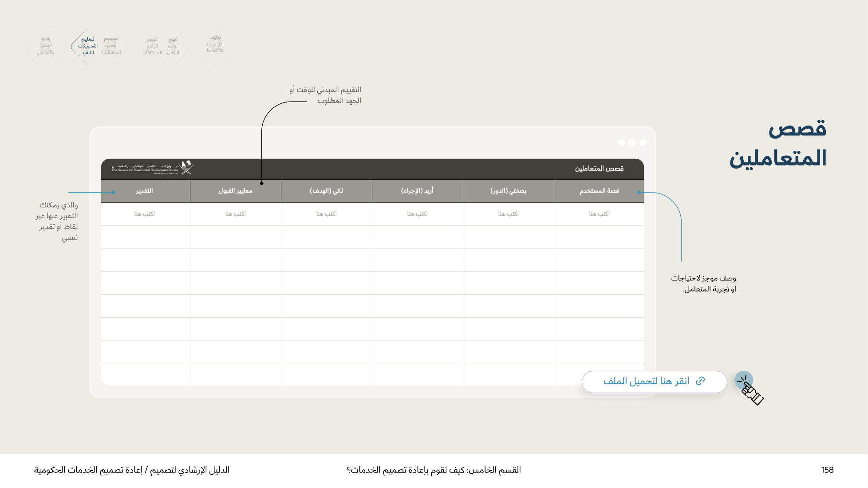This screenshot has width=868, height=488.
Task: Click اكتب هنا under لكي (الهدف) column
Action: point(326,214)
